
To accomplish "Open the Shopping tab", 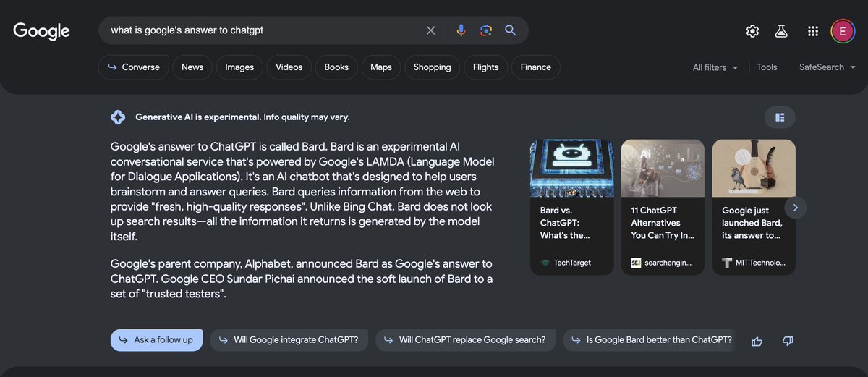I will point(433,67).
